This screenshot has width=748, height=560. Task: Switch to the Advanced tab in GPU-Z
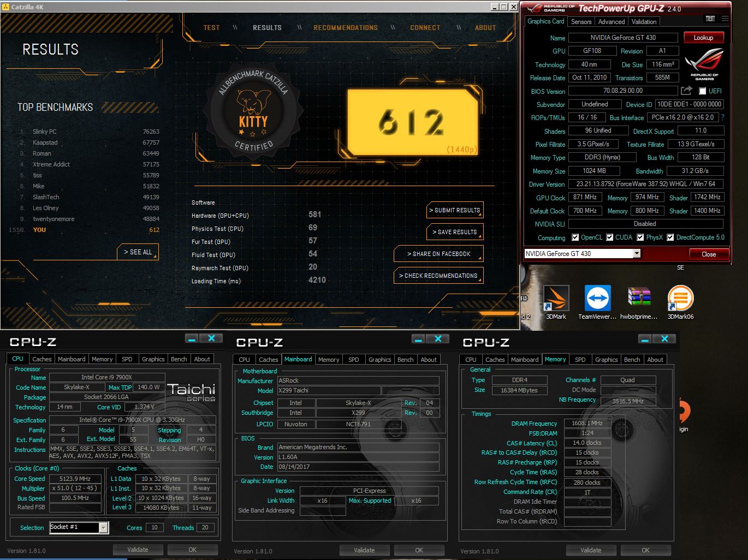pyautogui.click(x=612, y=22)
